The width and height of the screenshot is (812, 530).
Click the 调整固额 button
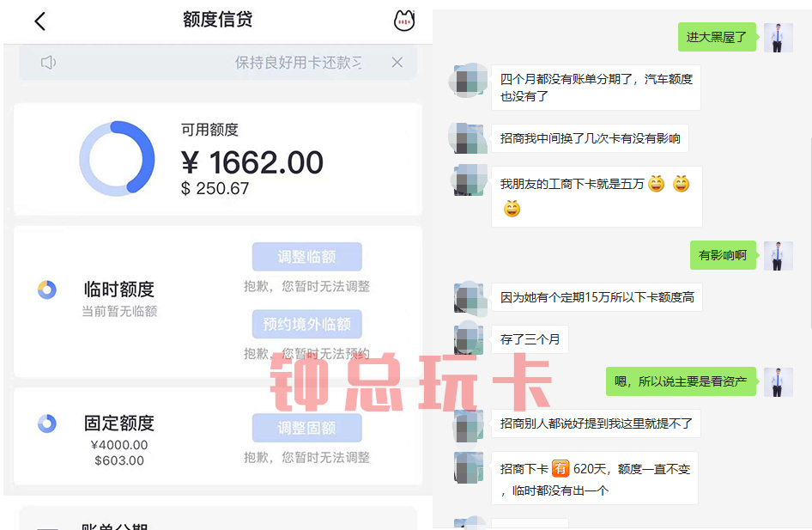click(307, 428)
